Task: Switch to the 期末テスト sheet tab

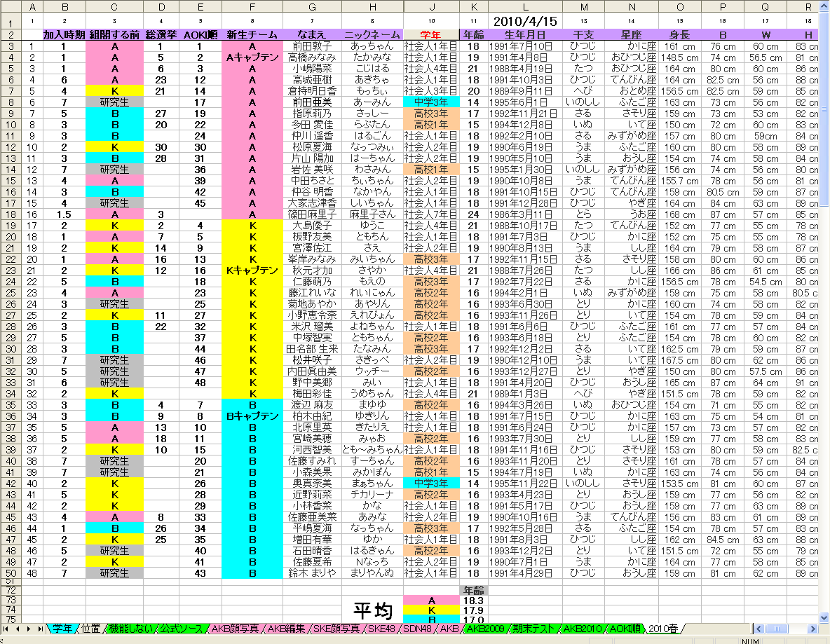Action: coord(533,629)
